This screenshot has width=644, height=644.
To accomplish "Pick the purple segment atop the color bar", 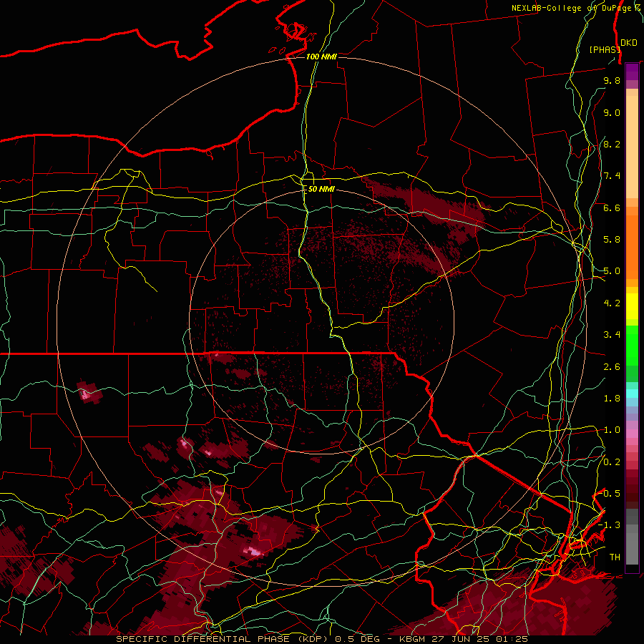I will pyautogui.click(x=632, y=72).
